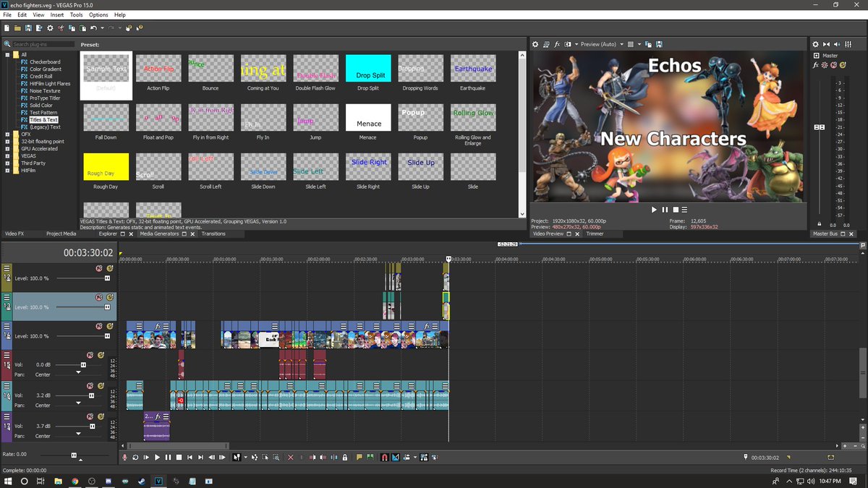Click the playback Rate slider
Image resolution: width=868 pixels, height=488 pixels.
coord(73,455)
